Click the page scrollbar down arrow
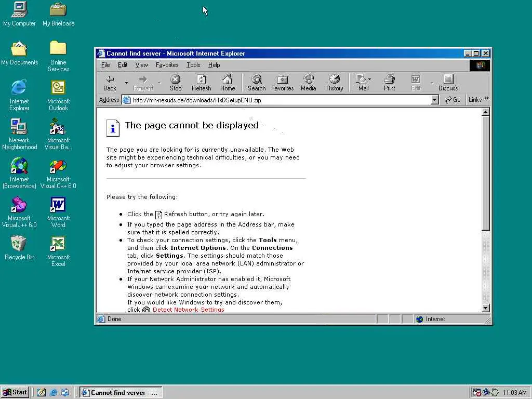 pos(486,308)
